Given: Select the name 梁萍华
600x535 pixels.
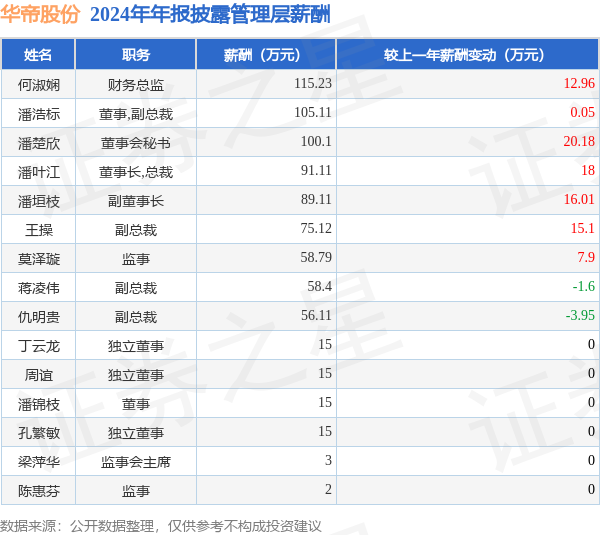Looking at the screenshot, I should (39, 462).
